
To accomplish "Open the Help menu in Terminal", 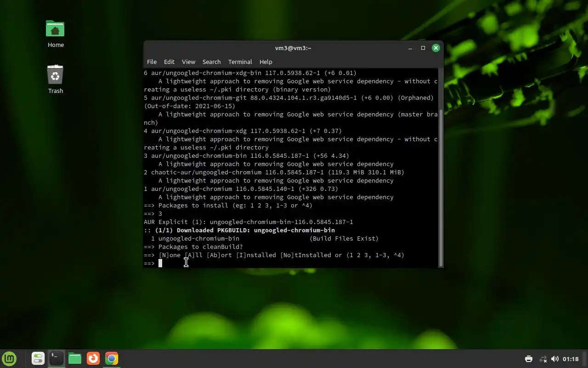I will 266,62.
